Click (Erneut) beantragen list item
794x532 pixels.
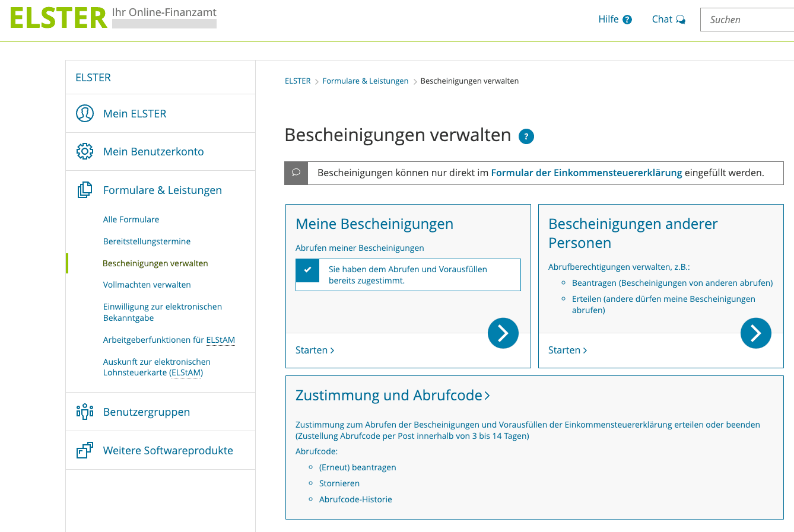pos(358,467)
